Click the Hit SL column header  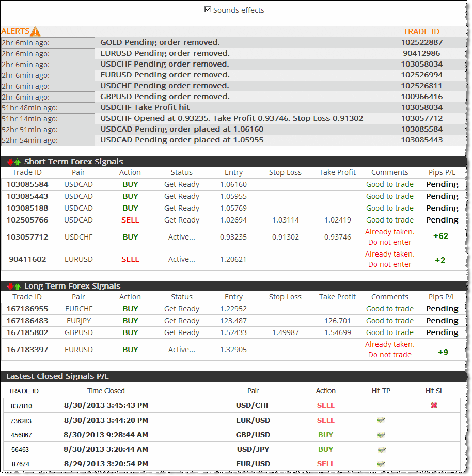click(434, 391)
